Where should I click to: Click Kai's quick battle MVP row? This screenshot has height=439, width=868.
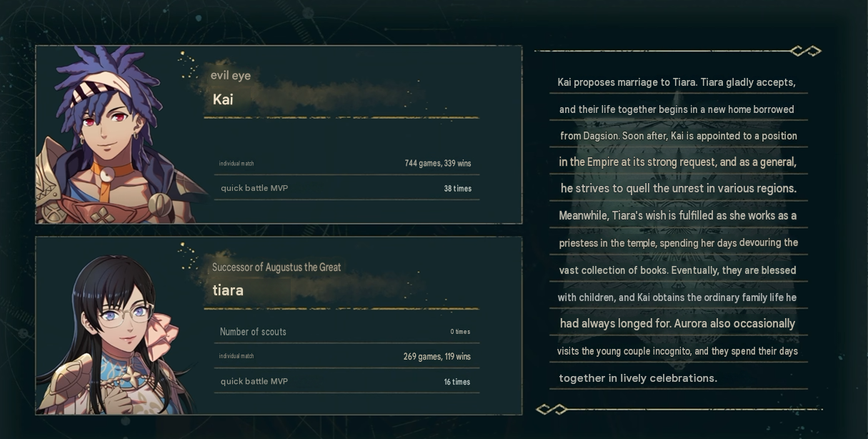pyautogui.click(x=346, y=188)
